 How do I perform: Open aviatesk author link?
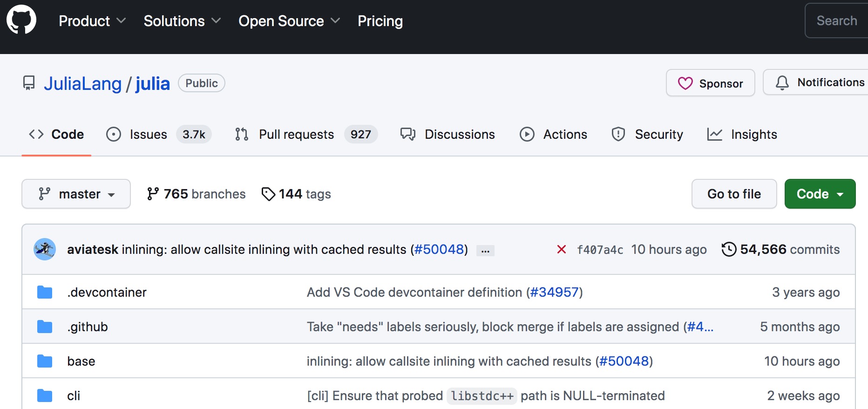93,249
